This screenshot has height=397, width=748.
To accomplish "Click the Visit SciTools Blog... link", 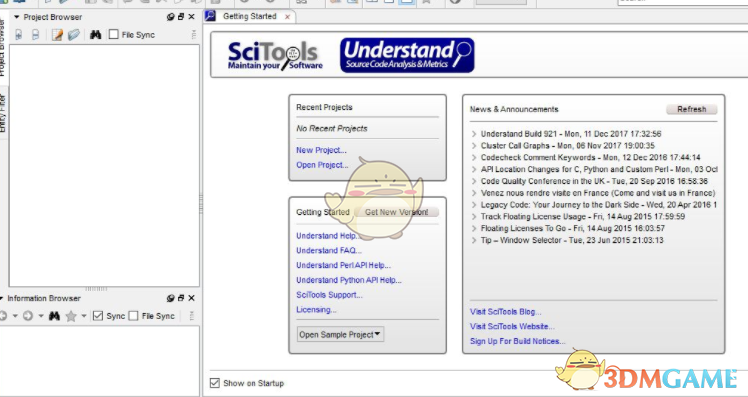I will tap(506, 312).
